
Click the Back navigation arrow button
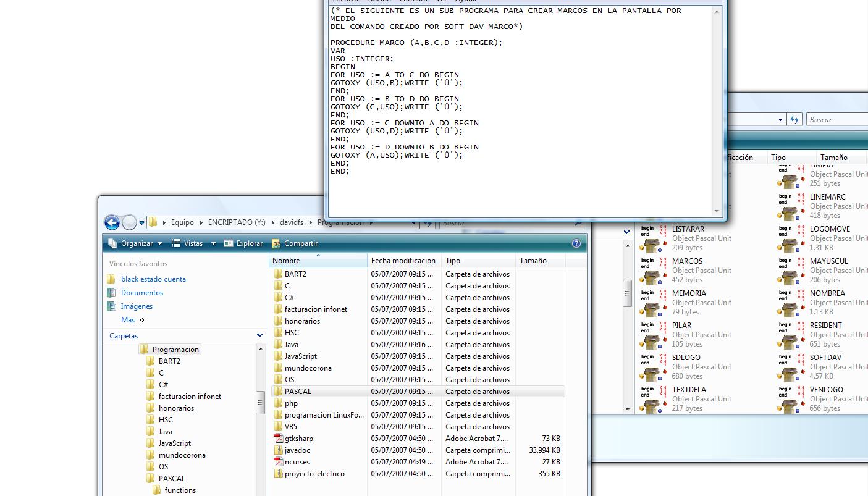point(112,223)
